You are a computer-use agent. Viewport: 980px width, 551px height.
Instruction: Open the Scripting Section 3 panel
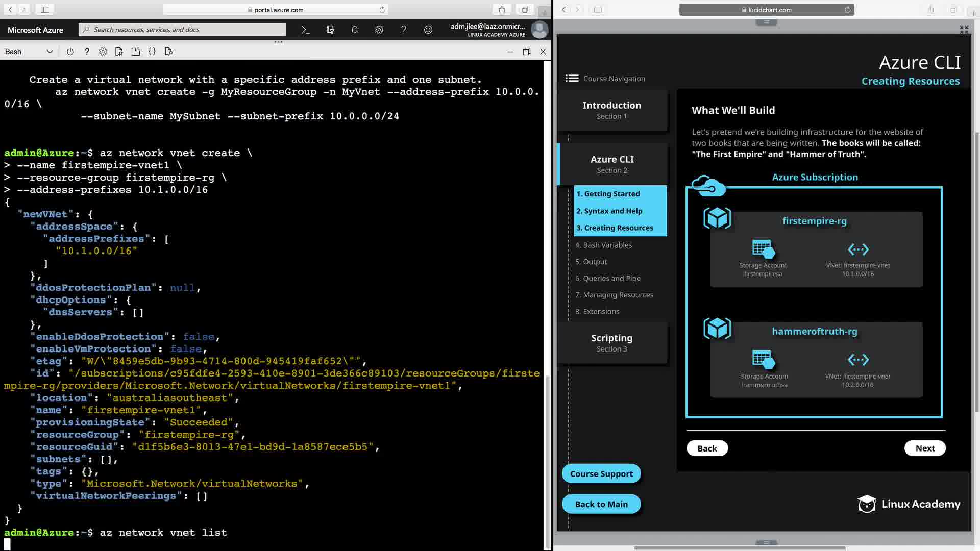click(611, 343)
